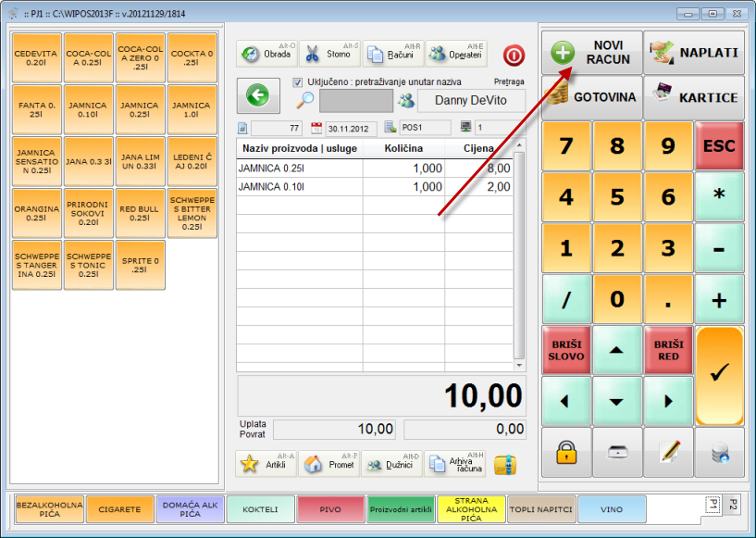Switch to the P2 page tab
756x538 pixels.
click(731, 505)
